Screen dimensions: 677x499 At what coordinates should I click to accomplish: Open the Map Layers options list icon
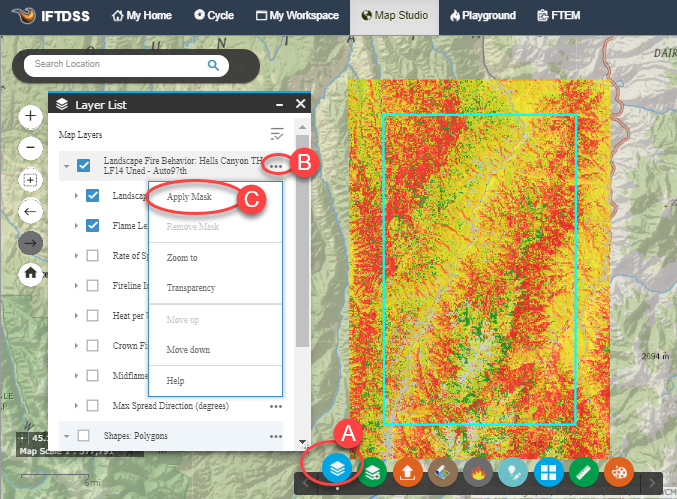[277, 134]
